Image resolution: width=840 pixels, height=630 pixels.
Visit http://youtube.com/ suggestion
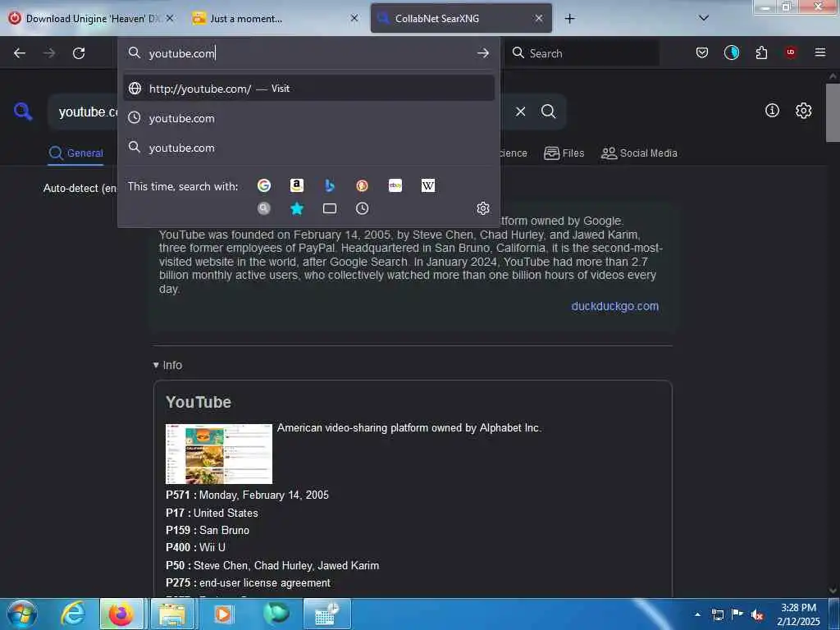pos(308,89)
